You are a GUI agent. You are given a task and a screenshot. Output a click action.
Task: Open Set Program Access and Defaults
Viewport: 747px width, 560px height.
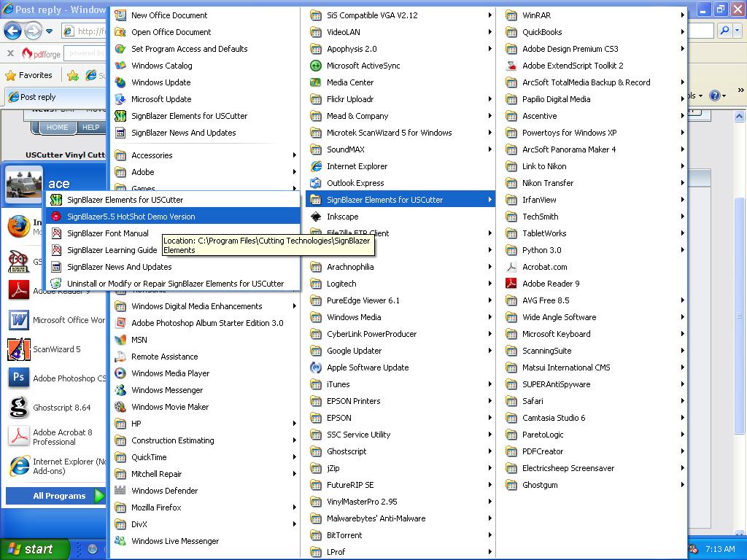pos(205,49)
